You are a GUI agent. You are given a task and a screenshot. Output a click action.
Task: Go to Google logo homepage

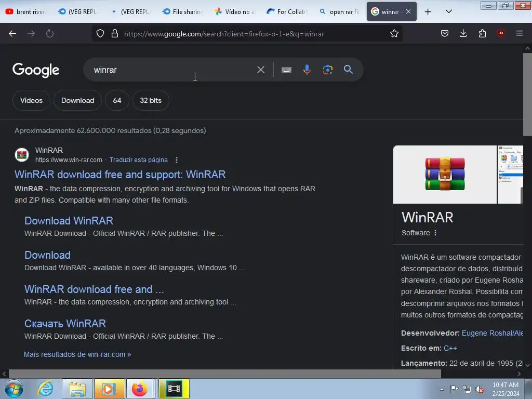click(36, 70)
